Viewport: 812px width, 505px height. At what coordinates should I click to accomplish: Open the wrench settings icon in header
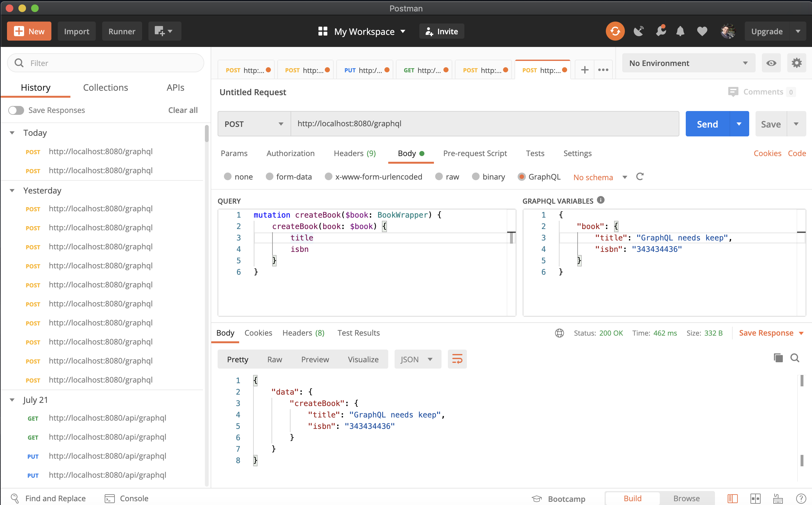pyautogui.click(x=661, y=31)
